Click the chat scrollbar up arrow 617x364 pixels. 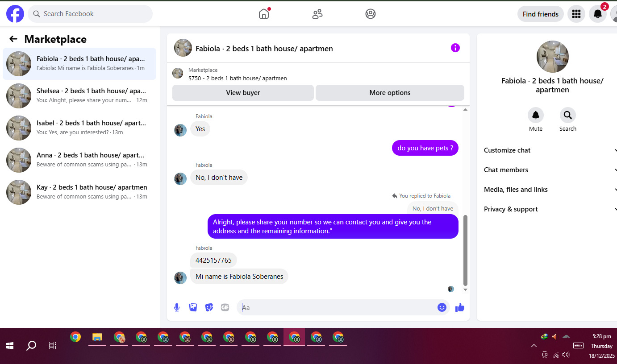tap(465, 110)
